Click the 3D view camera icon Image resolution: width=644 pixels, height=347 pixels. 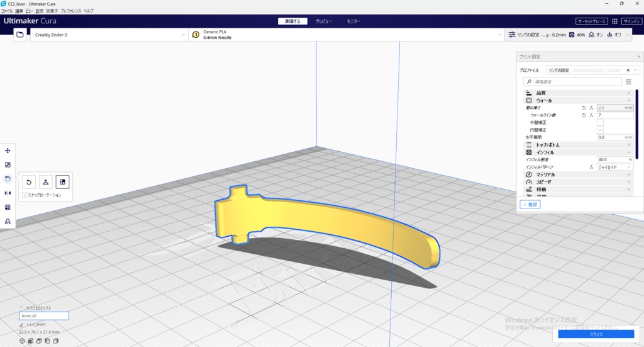click(x=22, y=341)
